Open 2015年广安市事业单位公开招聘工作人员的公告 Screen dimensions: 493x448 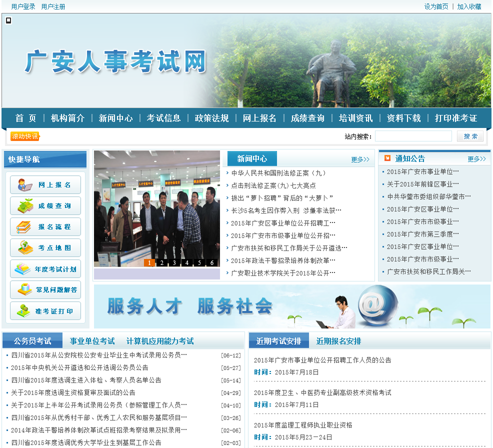coord(322,360)
